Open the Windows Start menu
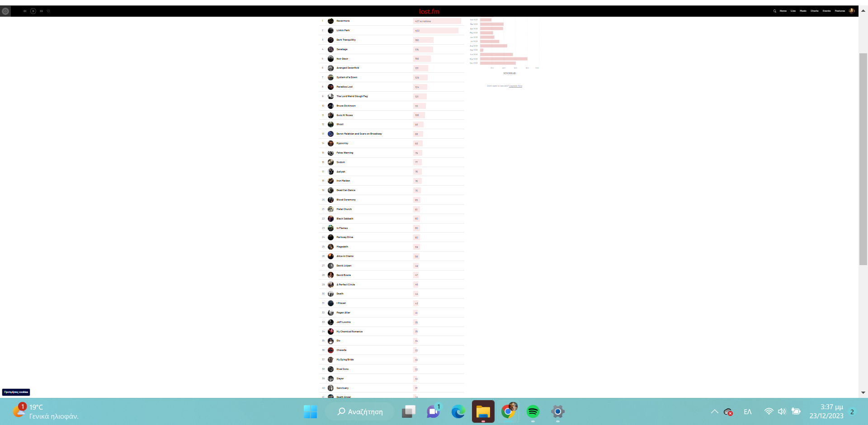This screenshot has height=425, width=868. [x=310, y=411]
